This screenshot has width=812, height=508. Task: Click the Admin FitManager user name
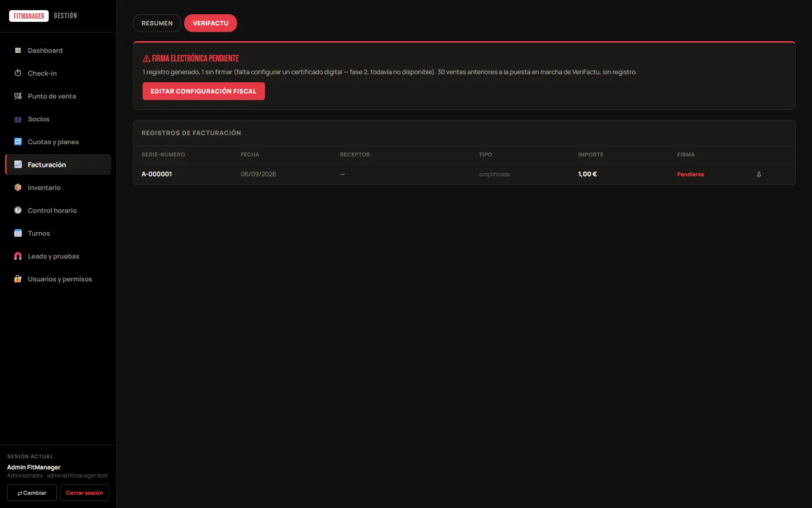(x=33, y=467)
